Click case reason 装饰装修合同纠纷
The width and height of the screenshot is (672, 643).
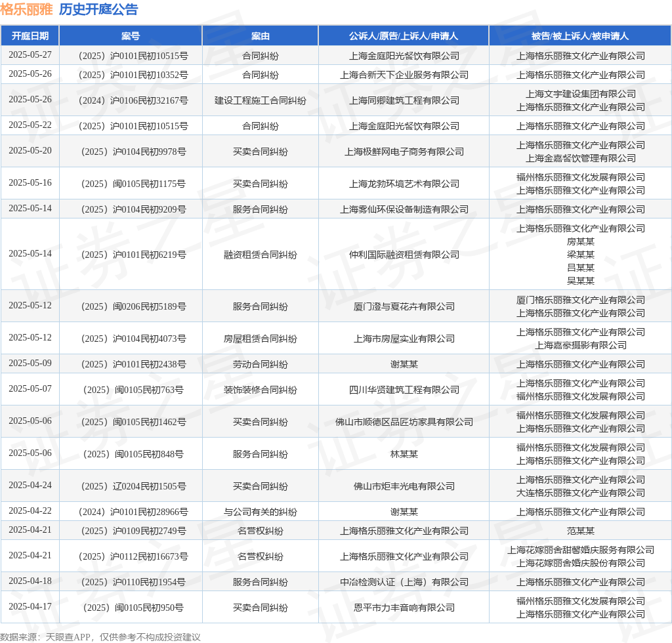point(261,390)
